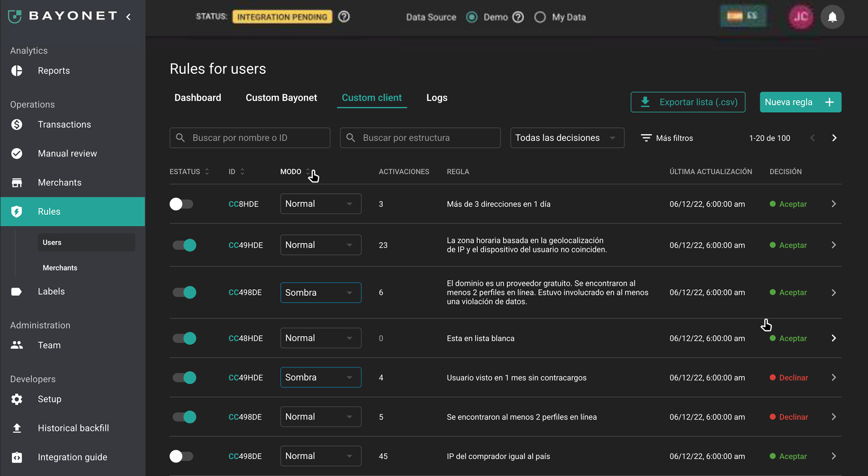Select the My Data radio button
Viewport: 868px width, 476px height.
coord(540,17)
